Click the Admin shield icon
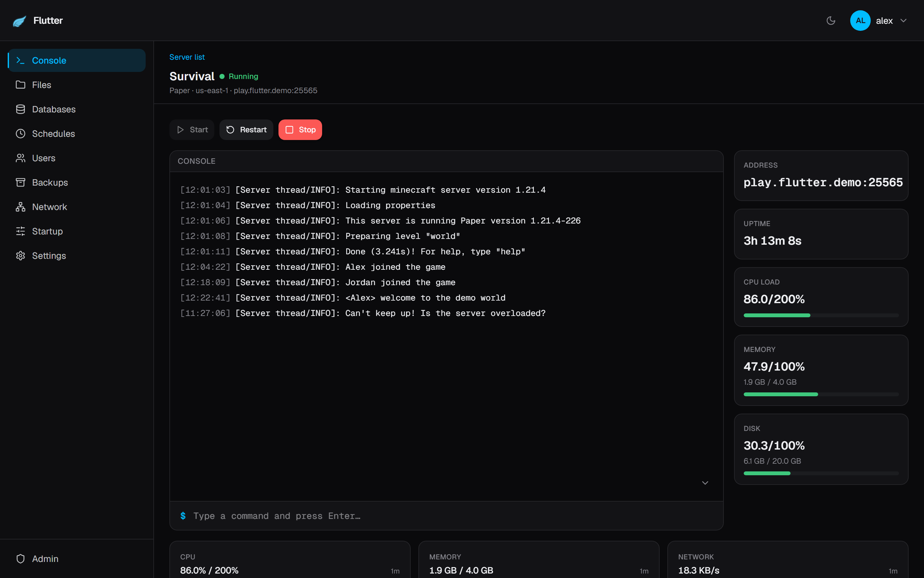 click(x=21, y=559)
